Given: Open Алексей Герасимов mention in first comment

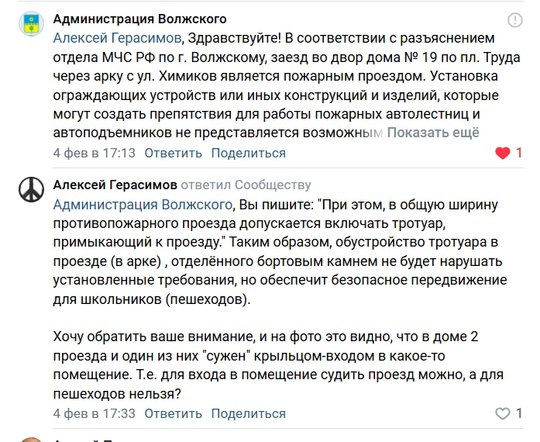Looking at the screenshot, I should pos(117,38).
